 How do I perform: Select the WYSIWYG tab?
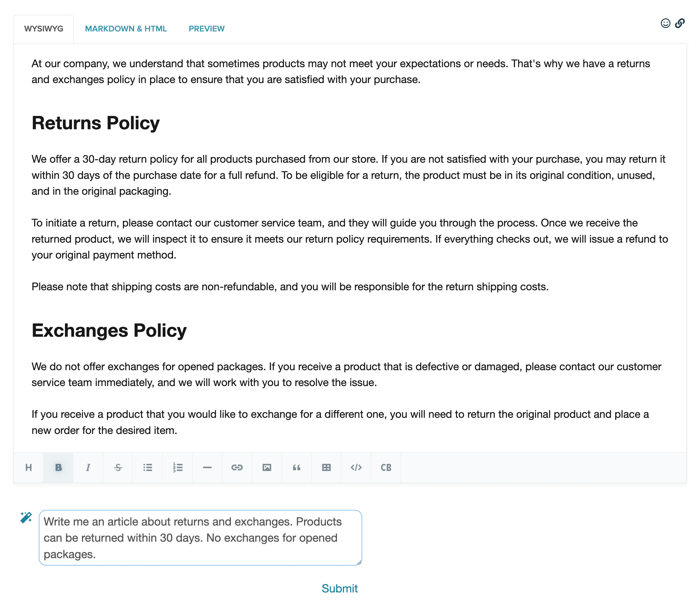click(44, 29)
